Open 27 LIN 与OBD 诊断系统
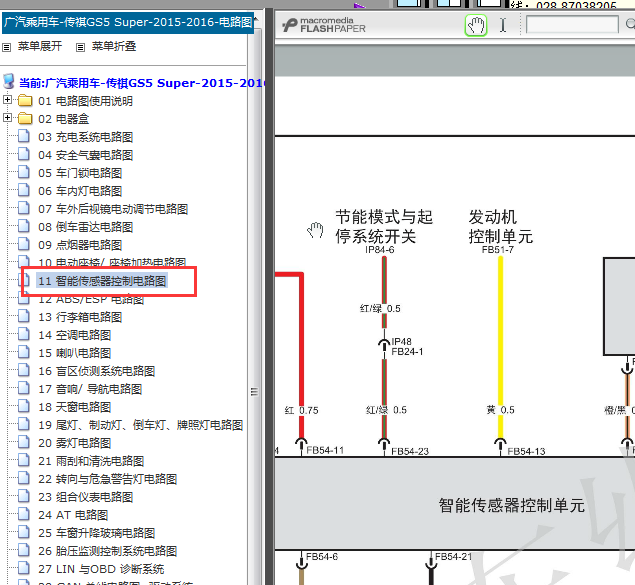The height and width of the screenshot is (585, 635). coord(101,569)
